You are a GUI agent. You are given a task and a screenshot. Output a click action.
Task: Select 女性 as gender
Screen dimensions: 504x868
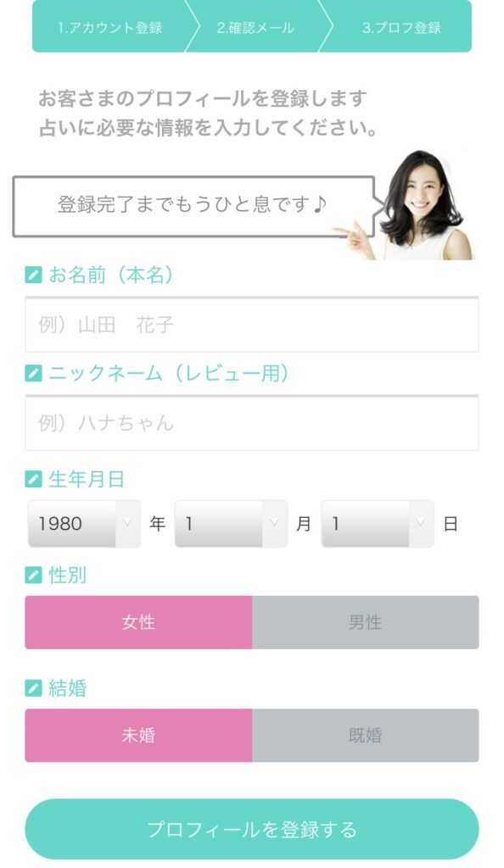(x=138, y=622)
